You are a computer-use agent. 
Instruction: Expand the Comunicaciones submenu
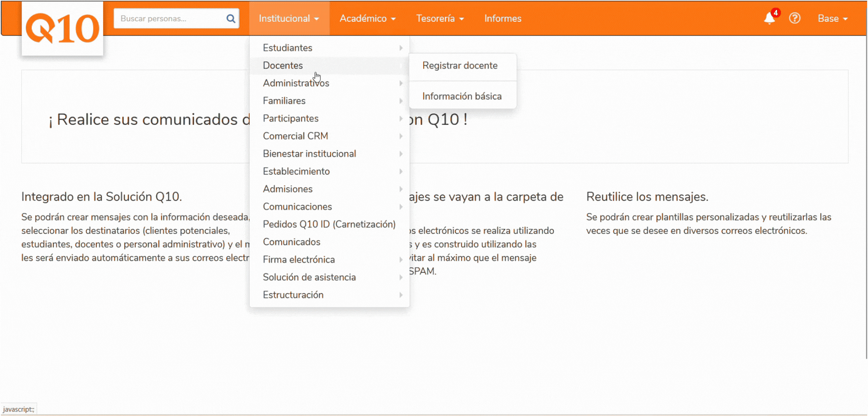330,207
